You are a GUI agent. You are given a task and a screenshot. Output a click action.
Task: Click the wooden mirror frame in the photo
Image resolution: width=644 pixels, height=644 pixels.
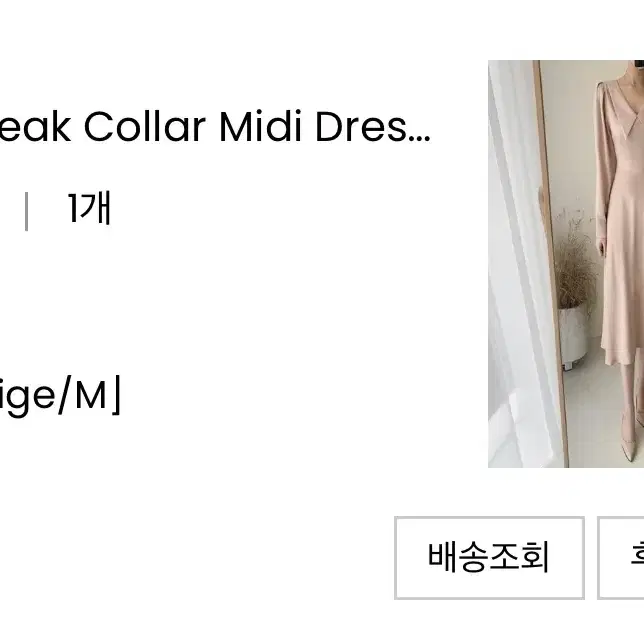[x=550, y=263]
